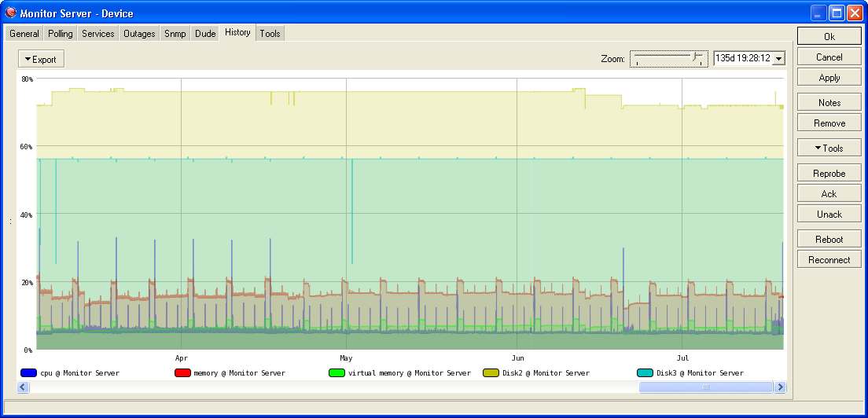The height and width of the screenshot is (418, 868).
Task: Click the virtual memory @ Monitor Server label
Action: click(410, 373)
